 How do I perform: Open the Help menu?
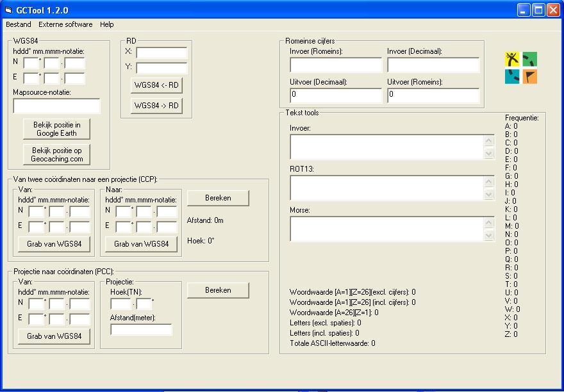106,24
